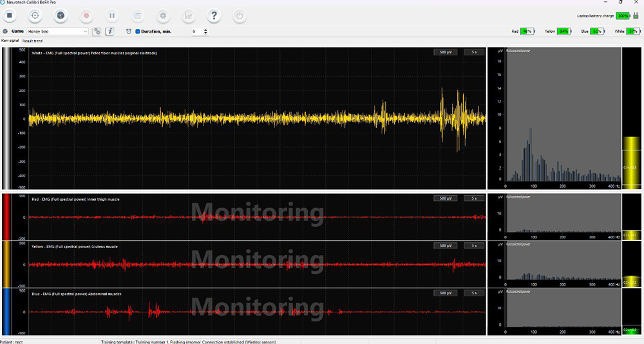Click the duration minutes spinner arrows
Viewport: 644px width, 344px height.
tap(205, 31)
